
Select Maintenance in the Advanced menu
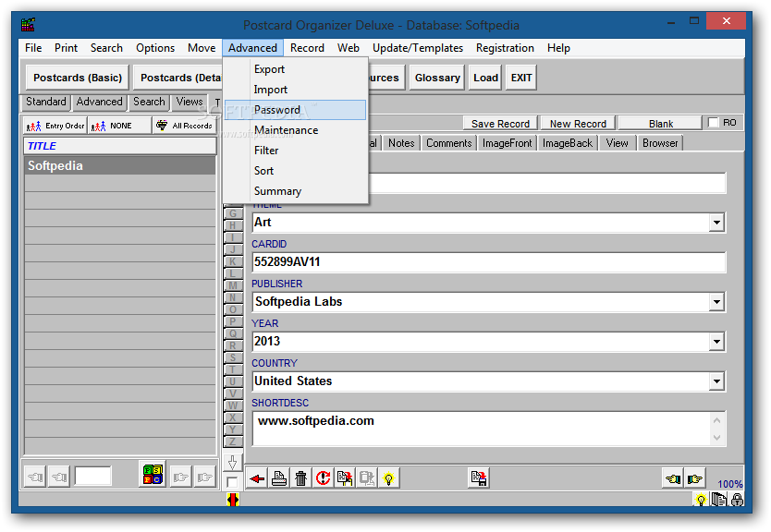point(296,130)
